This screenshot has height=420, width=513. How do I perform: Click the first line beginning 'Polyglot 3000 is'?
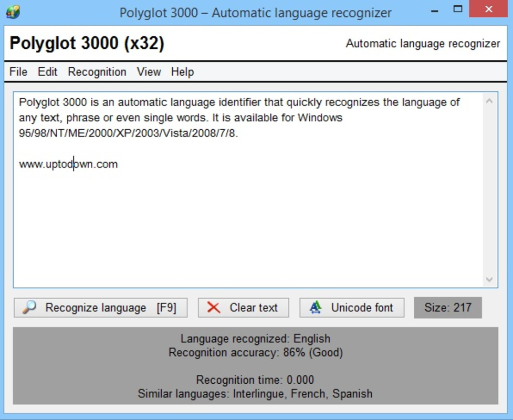(239, 102)
